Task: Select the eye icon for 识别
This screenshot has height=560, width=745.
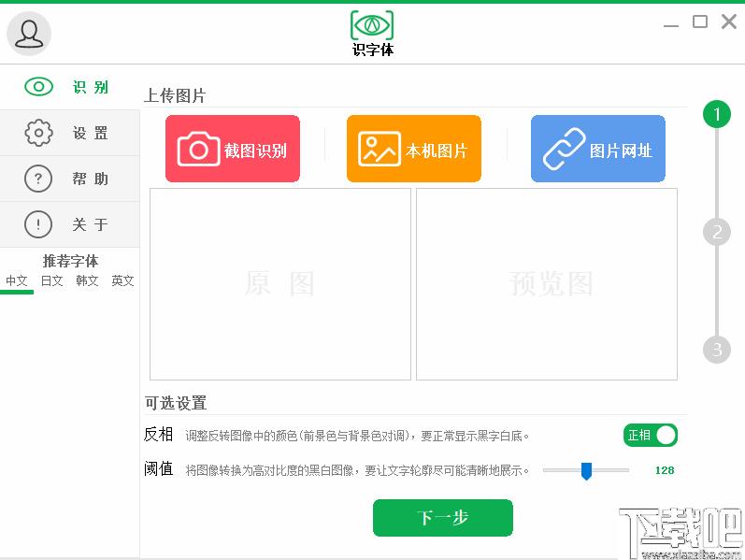Action: [x=38, y=87]
